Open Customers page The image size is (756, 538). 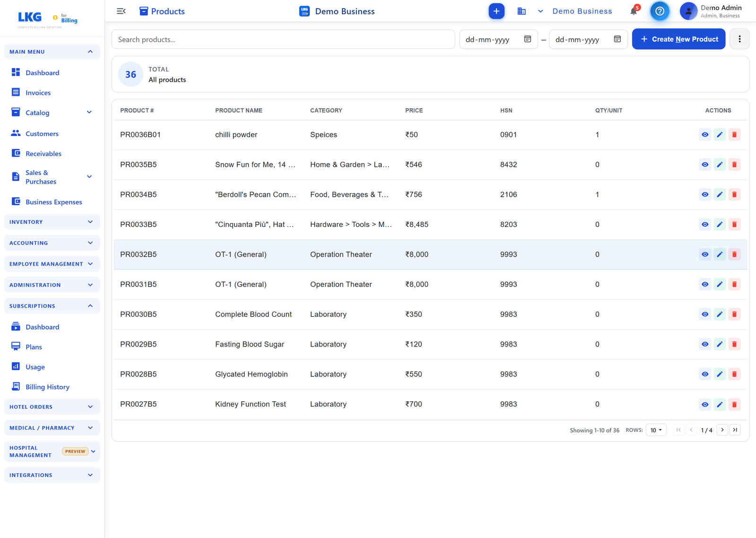point(52,134)
